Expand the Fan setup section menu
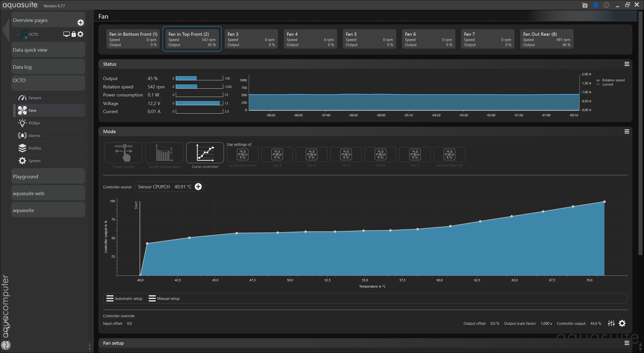644x353 pixels. [627, 343]
